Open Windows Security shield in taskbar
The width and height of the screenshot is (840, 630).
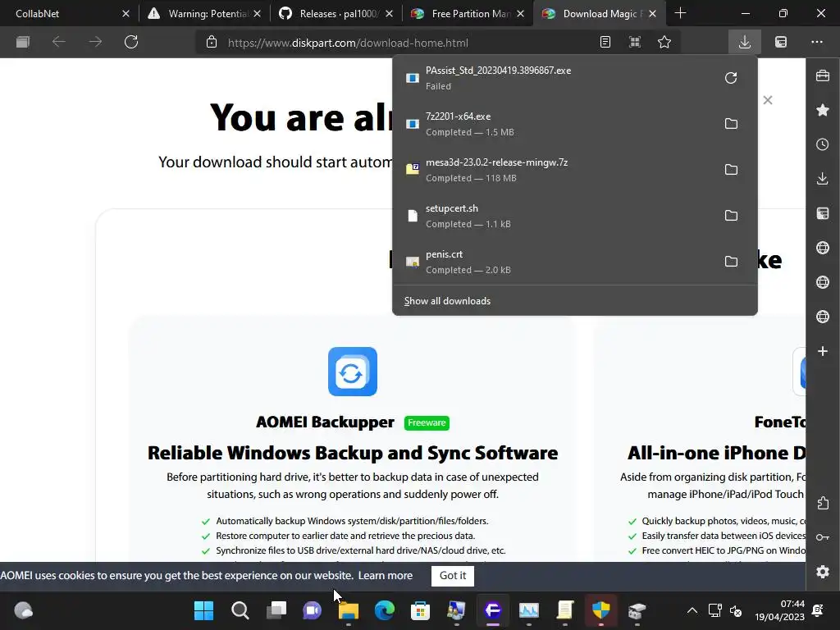(601, 610)
